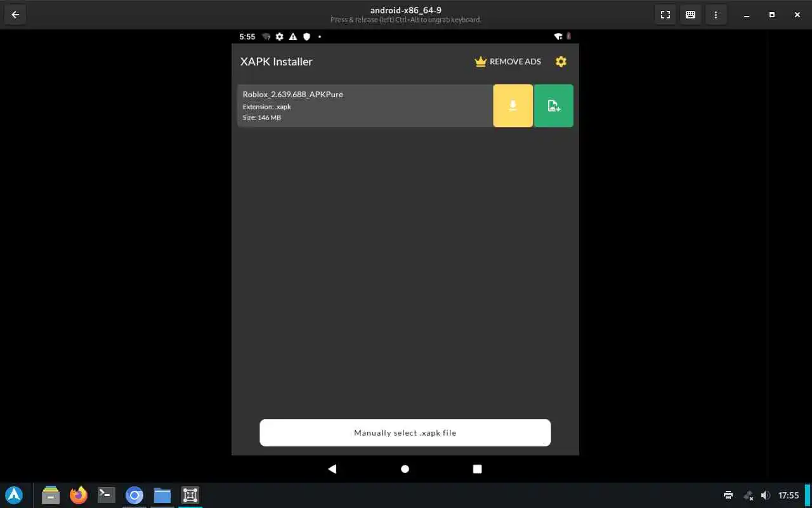Screen dimensions: 812x508
Task: Tap Android back navigation triangle
Action: pos(332,469)
